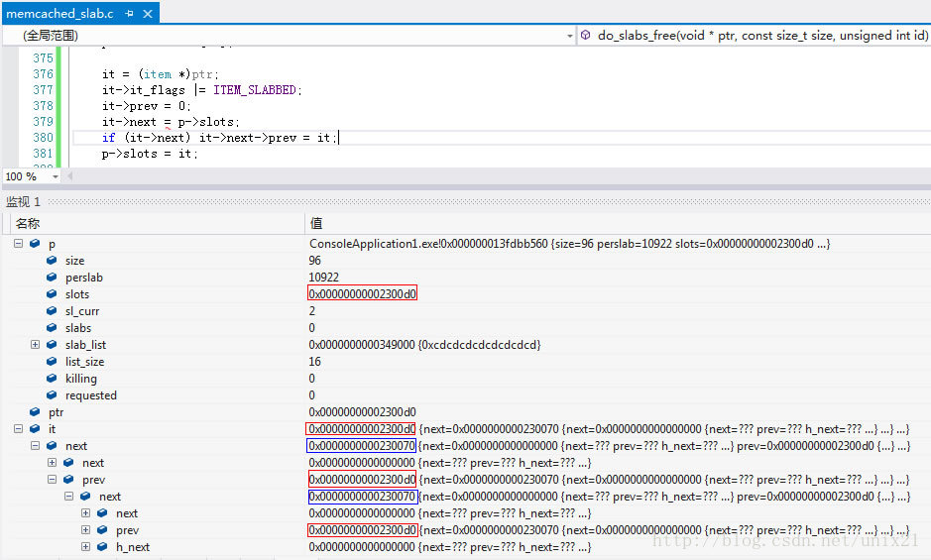
Task: Click line number 376 in the gutter
Action: (43, 73)
